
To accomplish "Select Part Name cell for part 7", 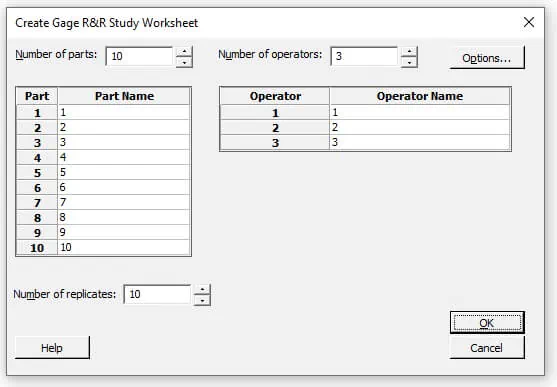I will (124, 202).
